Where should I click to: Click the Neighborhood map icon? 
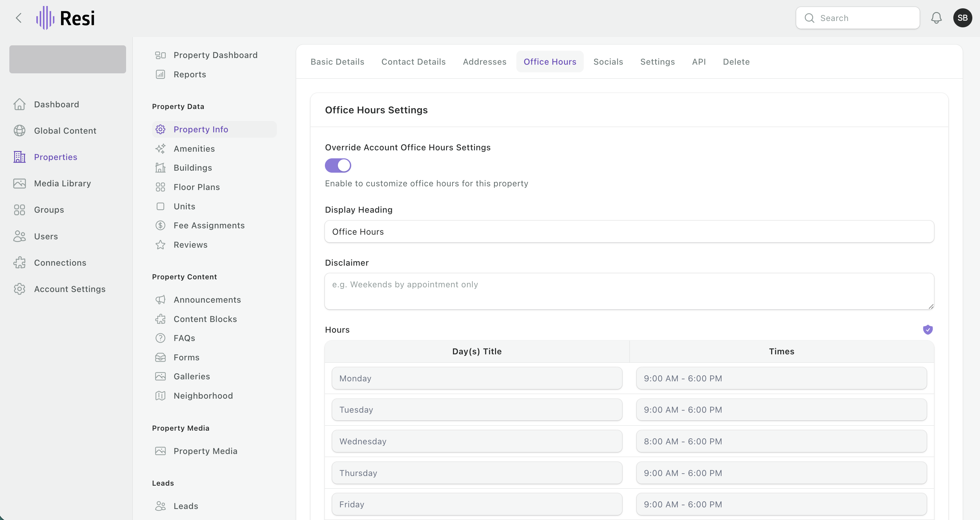(x=160, y=396)
